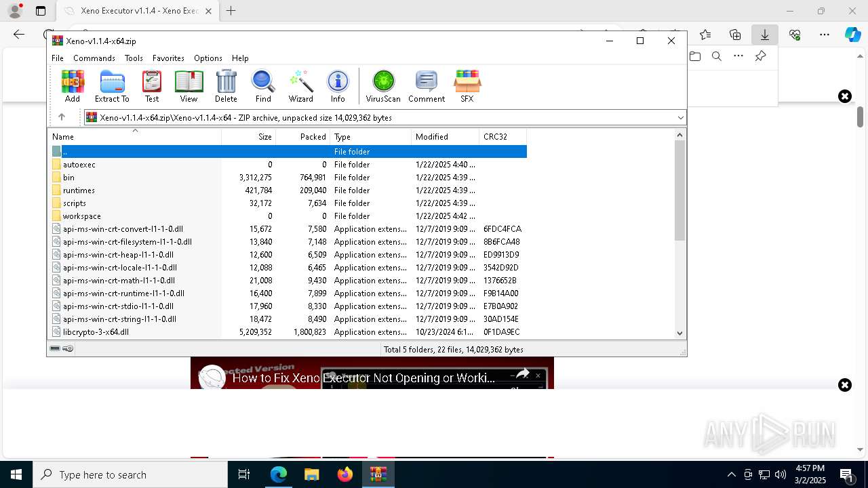
Task: Open downloads folder icon in panel
Action: click(695, 56)
